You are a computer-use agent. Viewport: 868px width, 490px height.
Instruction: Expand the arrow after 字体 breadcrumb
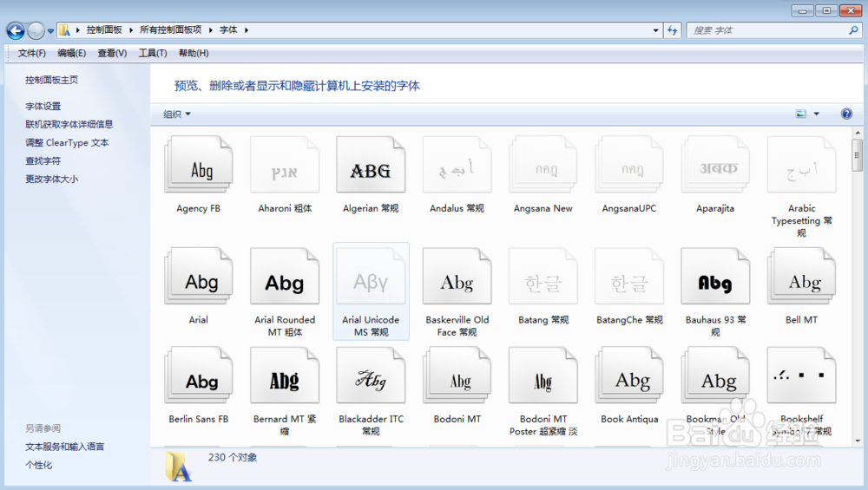point(247,29)
